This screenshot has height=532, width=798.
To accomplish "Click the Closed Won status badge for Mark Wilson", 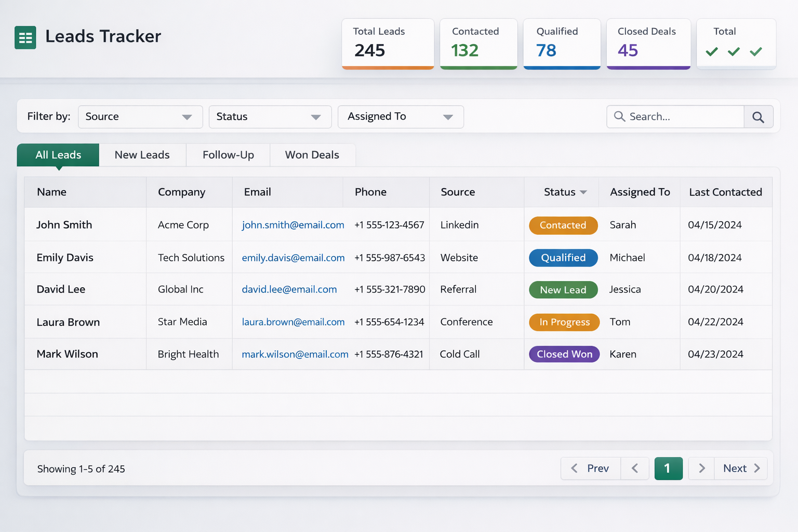I will (564, 354).
